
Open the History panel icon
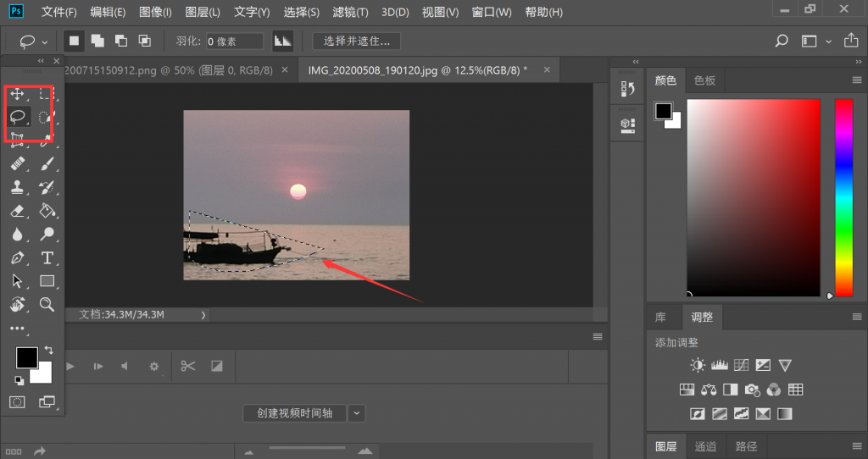click(x=627, y=88)
